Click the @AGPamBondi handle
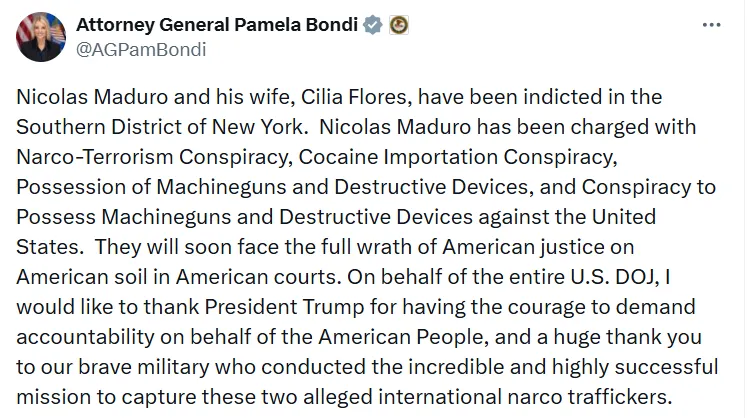 tap(142, 49)
